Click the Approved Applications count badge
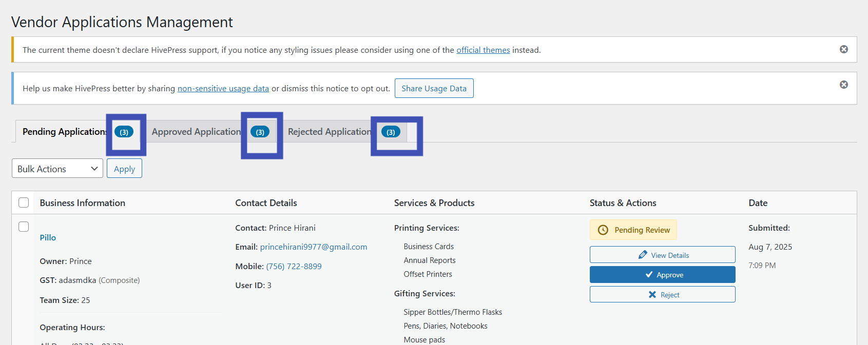This screenshot has height=345, width=868. tap(260, 132)
